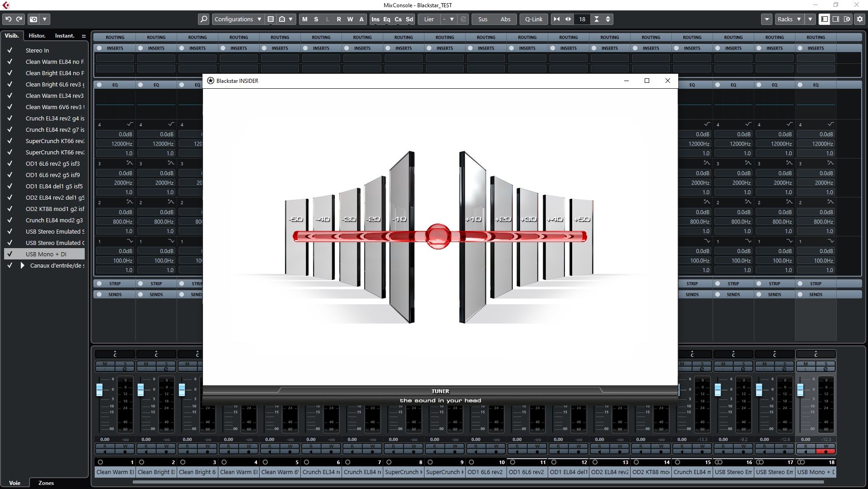Open the Racks dropdown menu
This screenshot has width=868, height=489.
click(x=789, y=19)
